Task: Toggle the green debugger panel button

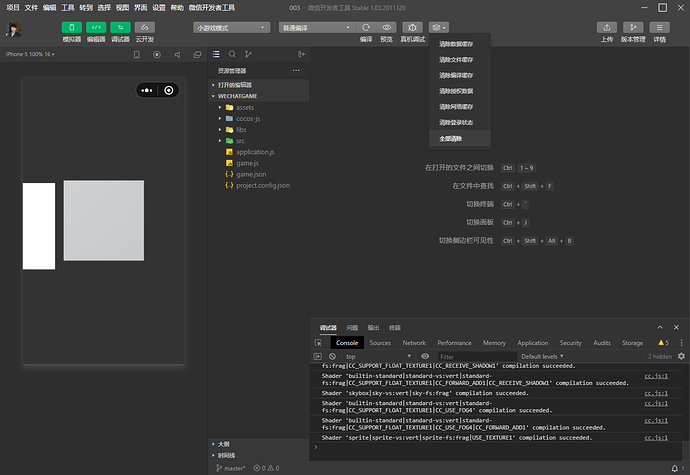Action: point(120,27)
